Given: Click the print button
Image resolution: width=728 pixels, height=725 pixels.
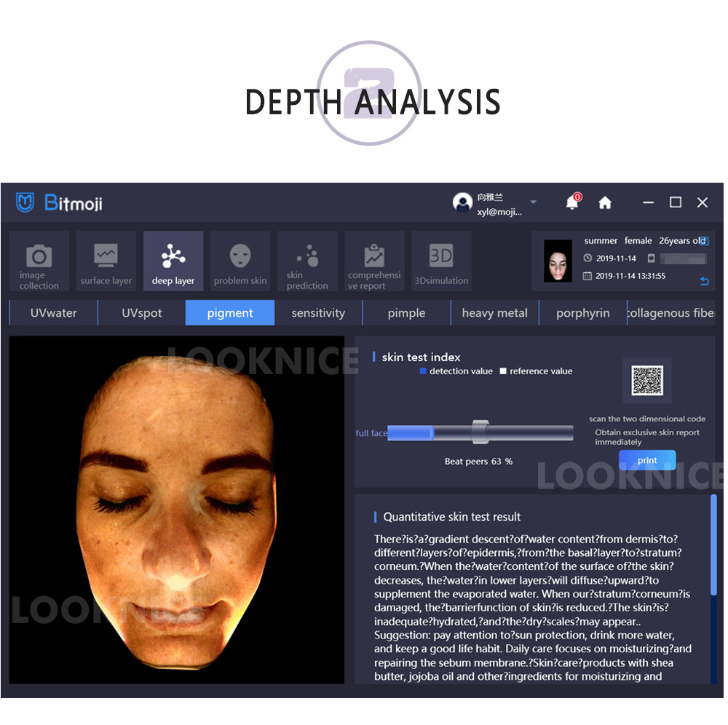Looking at the screenshot, I should coord(646,460).
